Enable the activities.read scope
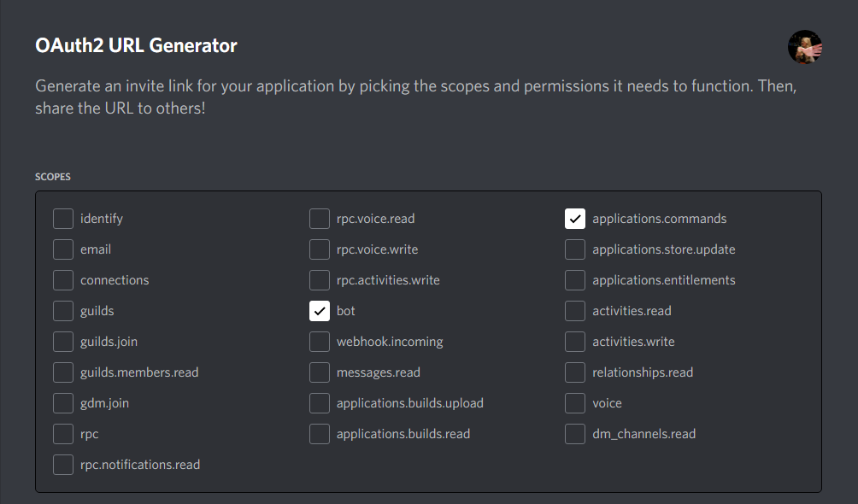Screen dimensions: 858x504 [x=574, y=311]
